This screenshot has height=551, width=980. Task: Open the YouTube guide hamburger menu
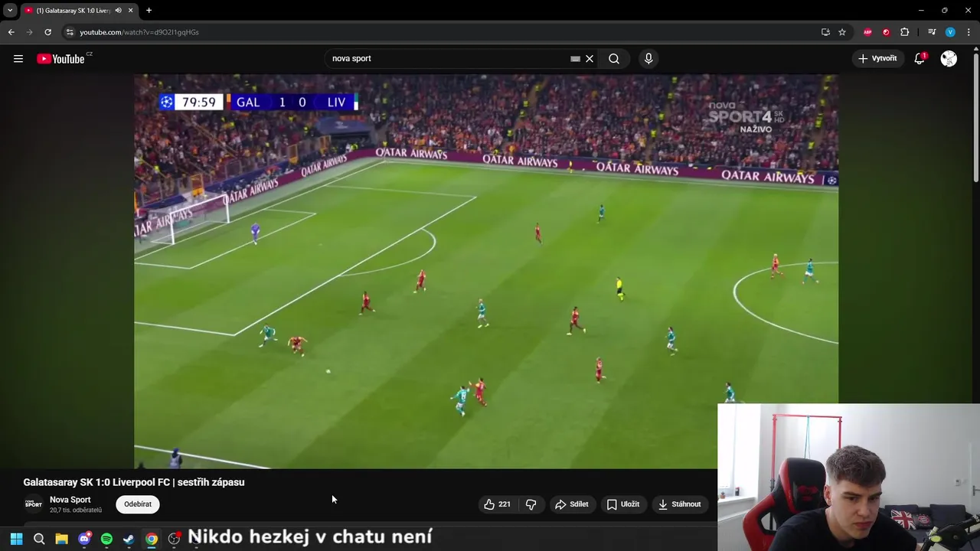pos(18,59)
